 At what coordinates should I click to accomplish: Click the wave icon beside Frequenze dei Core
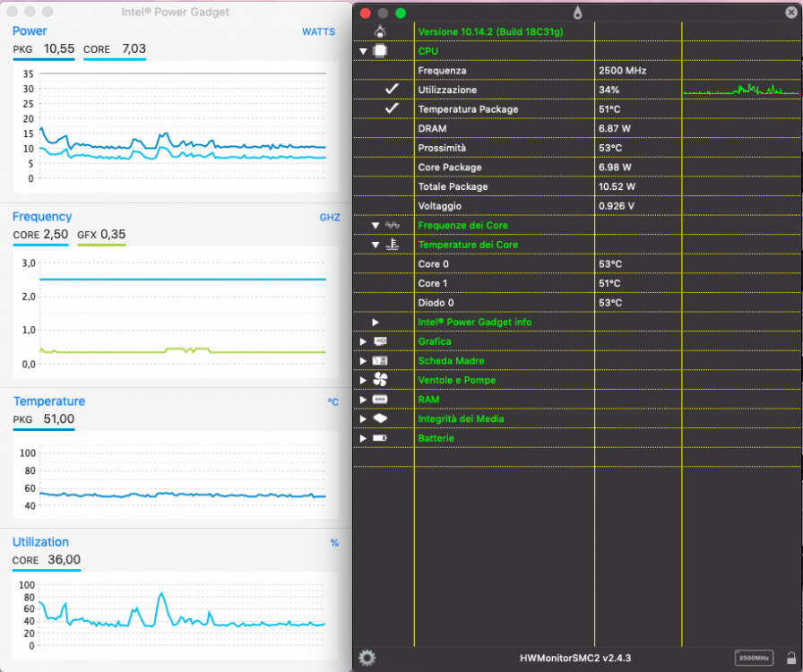tap(393, 226)
